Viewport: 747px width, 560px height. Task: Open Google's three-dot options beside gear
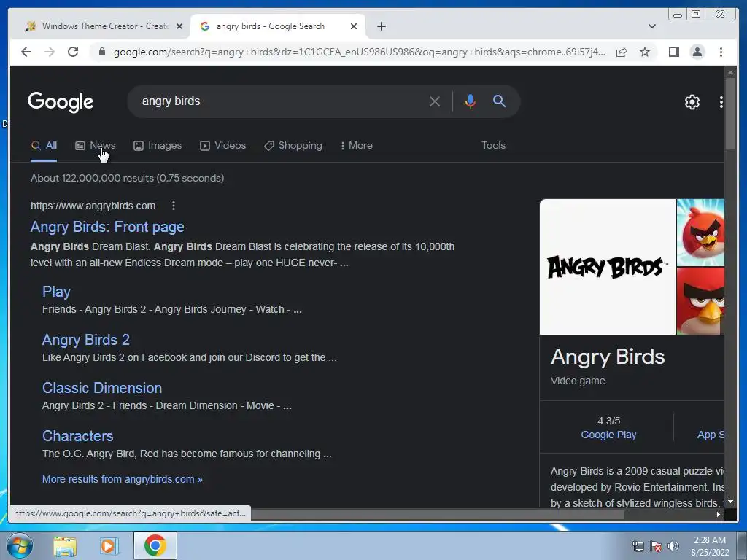click(721, 101)
